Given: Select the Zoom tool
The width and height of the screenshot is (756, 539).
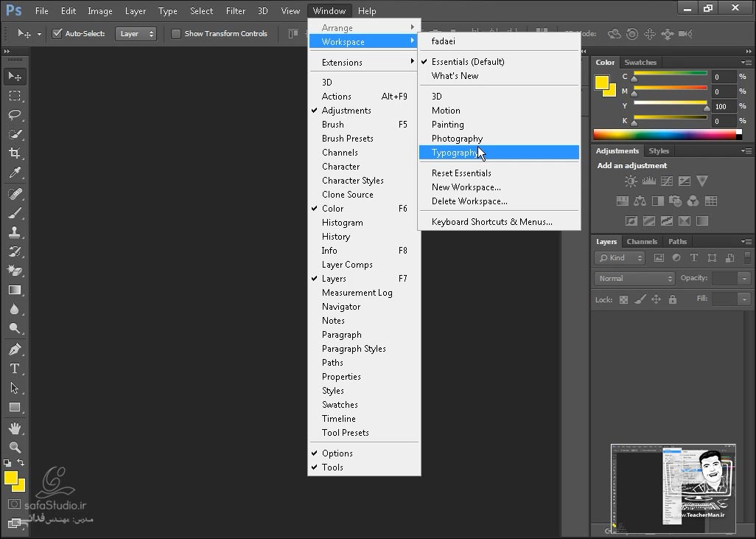Looking at the screenshot, I should (15, 448).
